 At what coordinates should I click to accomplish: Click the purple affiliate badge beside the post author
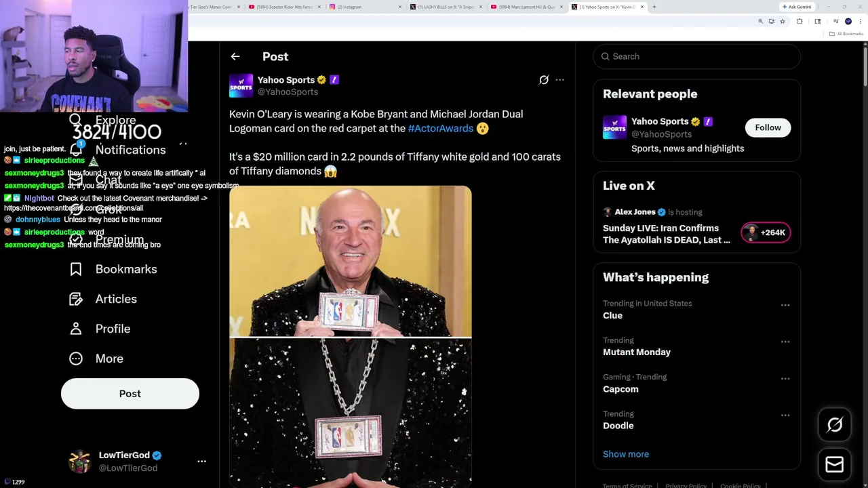334,80
